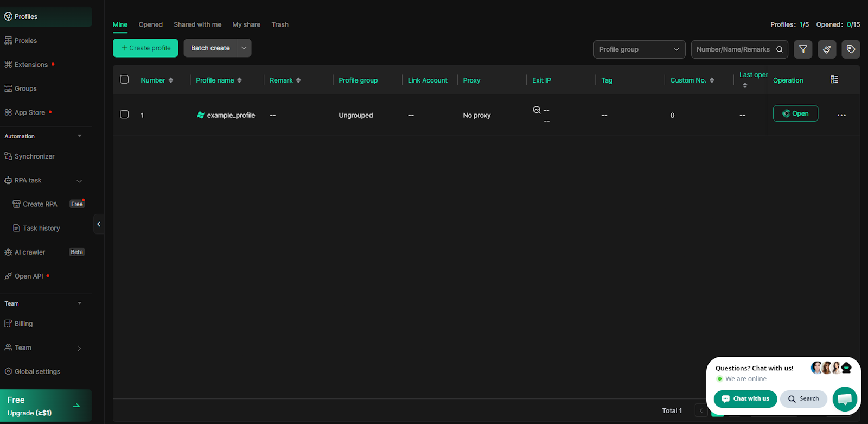Click the filter funnel icon
The height and width of the screenshot is (424, 868).
[x=803, y=49]
